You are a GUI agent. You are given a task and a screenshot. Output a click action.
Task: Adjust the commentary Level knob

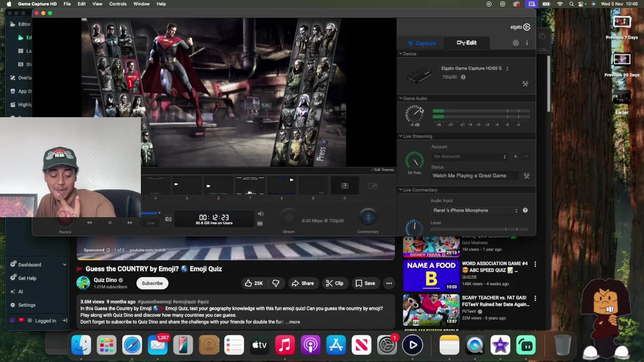point(415,227)
